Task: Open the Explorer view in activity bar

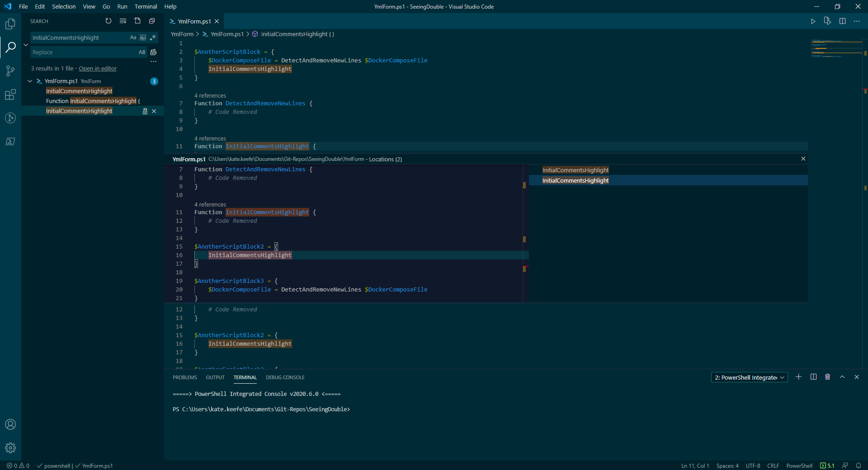Action: (10, 23)
